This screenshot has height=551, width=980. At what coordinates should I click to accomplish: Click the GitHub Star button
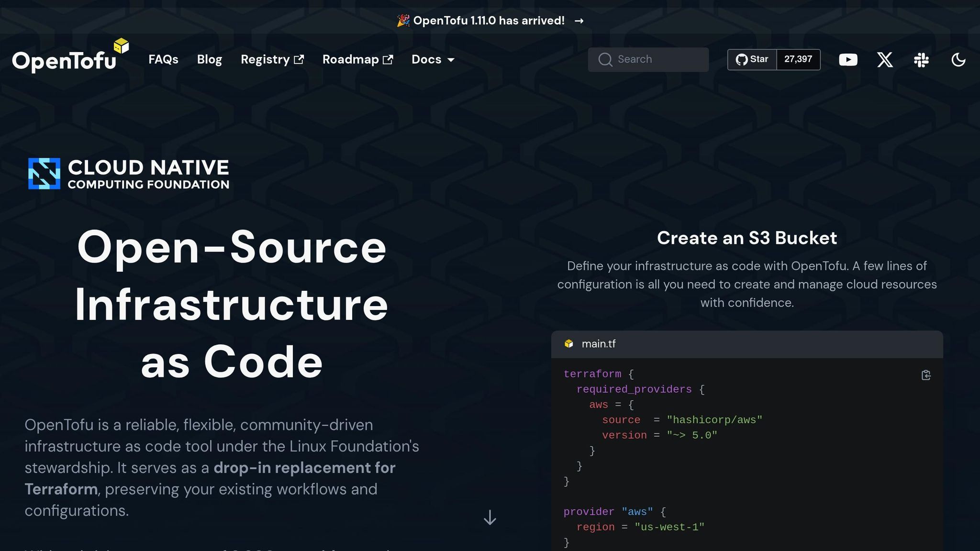[752, 59]
